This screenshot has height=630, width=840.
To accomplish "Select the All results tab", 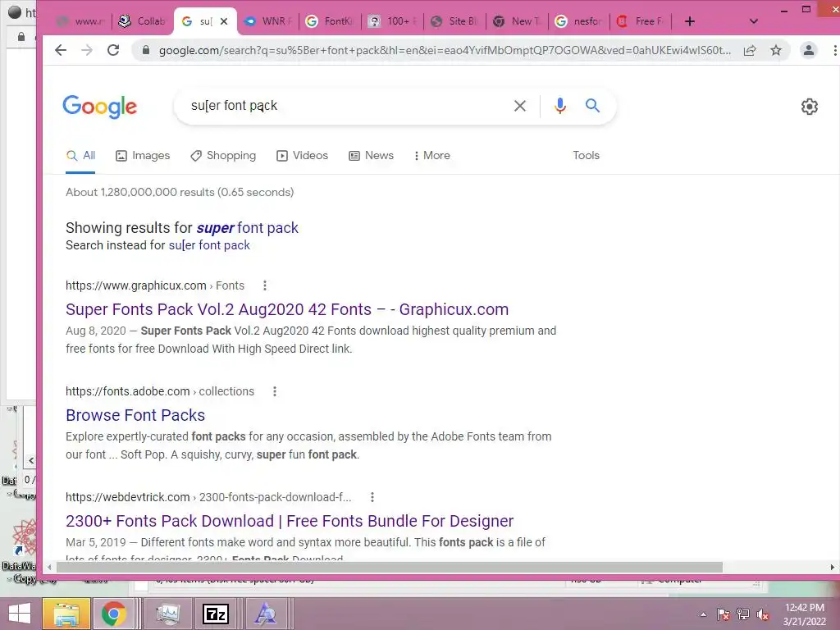I will coord(80,155).
